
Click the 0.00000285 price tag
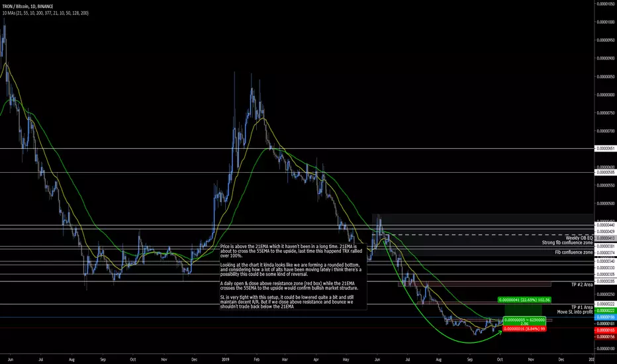pos(606,281)
